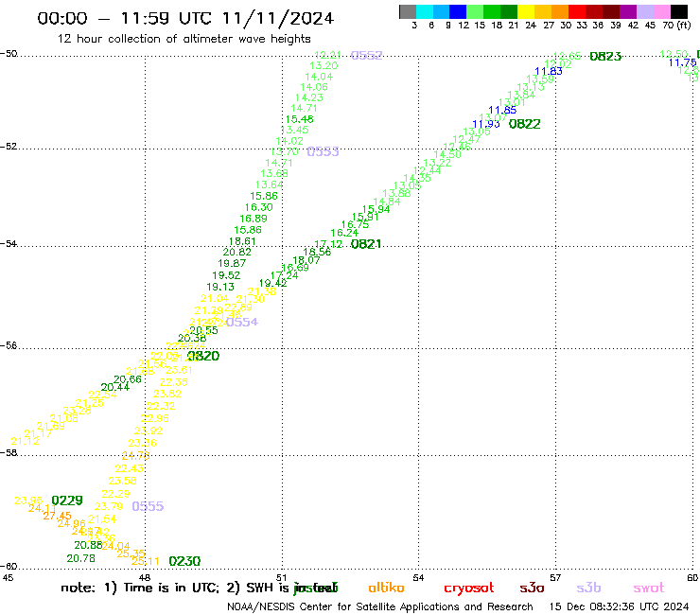Select the value 23.82

coord(167,394)
